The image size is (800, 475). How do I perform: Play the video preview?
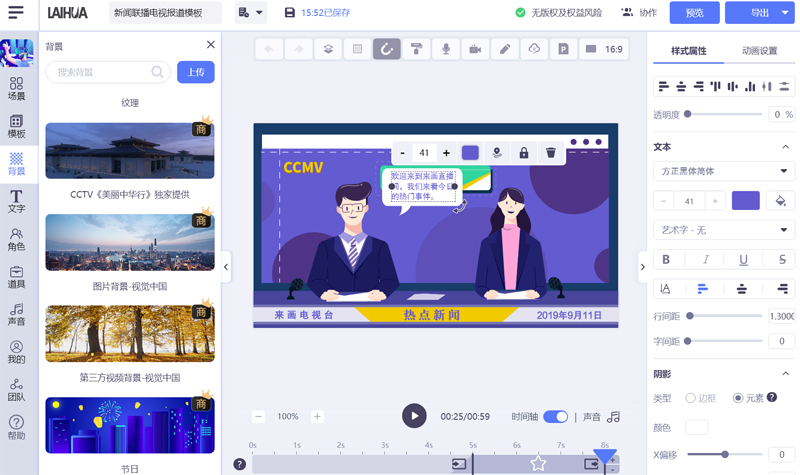(414, 416)
